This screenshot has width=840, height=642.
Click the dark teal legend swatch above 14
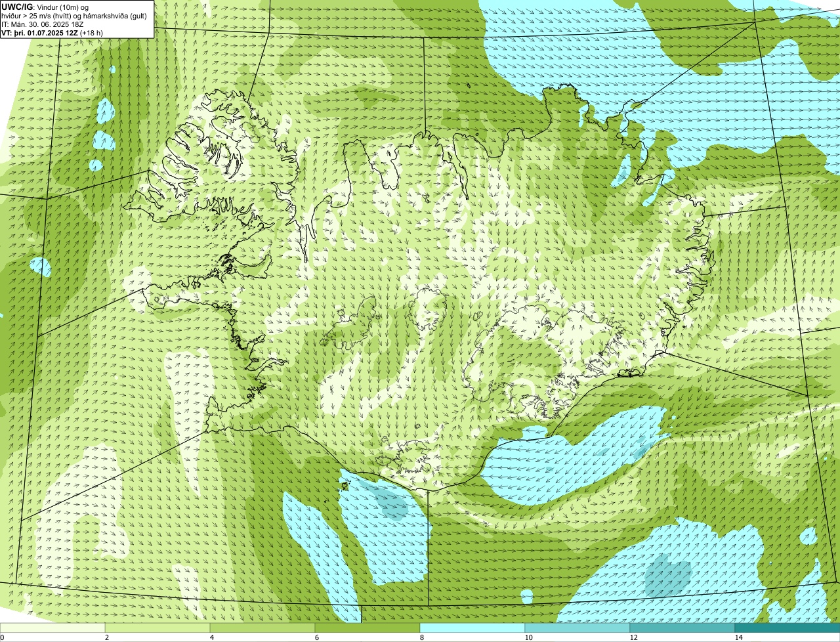(x=787, y=628)
